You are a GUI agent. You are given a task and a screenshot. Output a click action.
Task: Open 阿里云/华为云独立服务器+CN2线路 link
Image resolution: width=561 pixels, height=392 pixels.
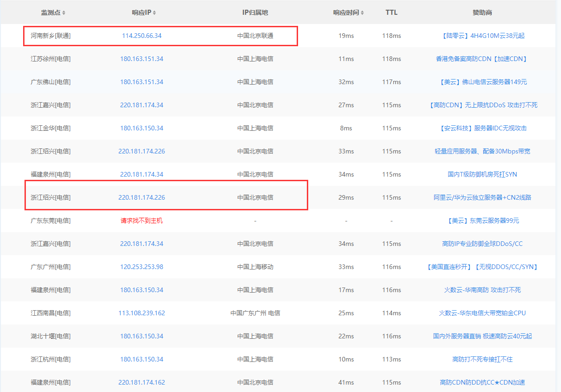pos(482,197)
